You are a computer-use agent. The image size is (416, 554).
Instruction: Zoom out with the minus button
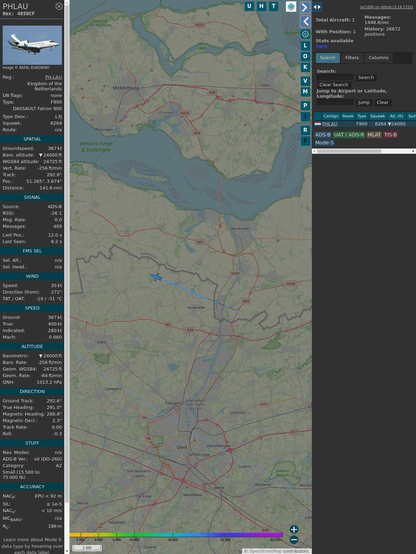[294, 540]
